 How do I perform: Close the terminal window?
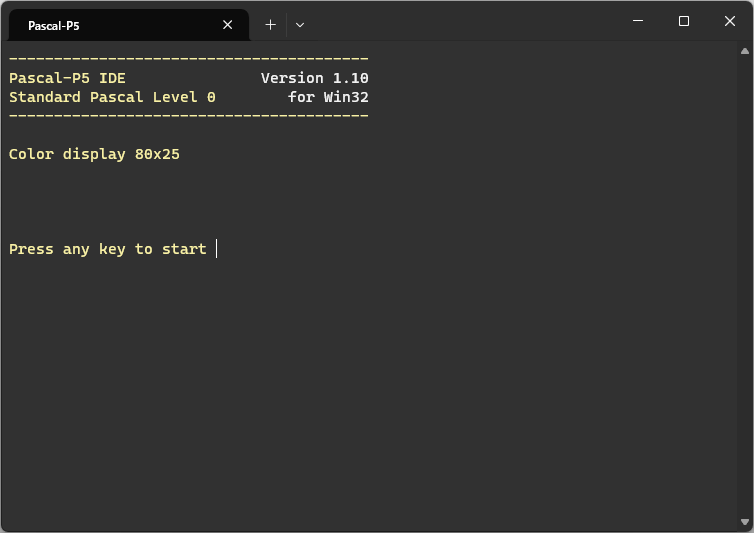point(729,21)
